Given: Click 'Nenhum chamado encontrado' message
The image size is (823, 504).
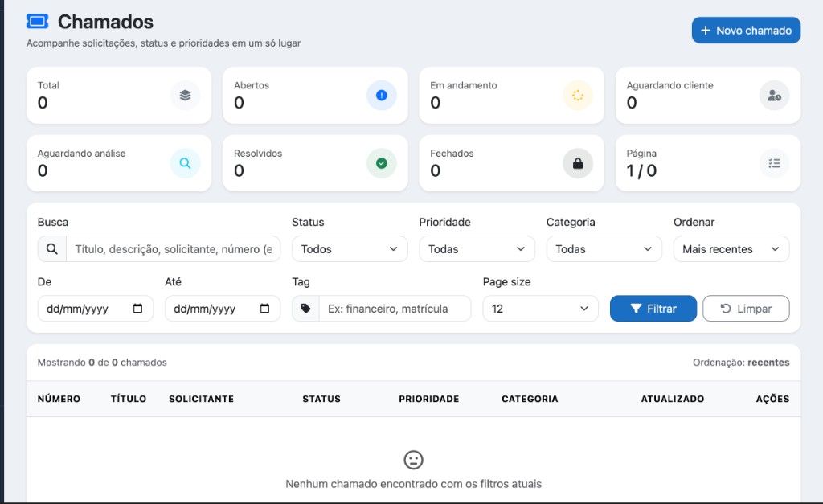Looking at the screenshot, I should point(414,484).
